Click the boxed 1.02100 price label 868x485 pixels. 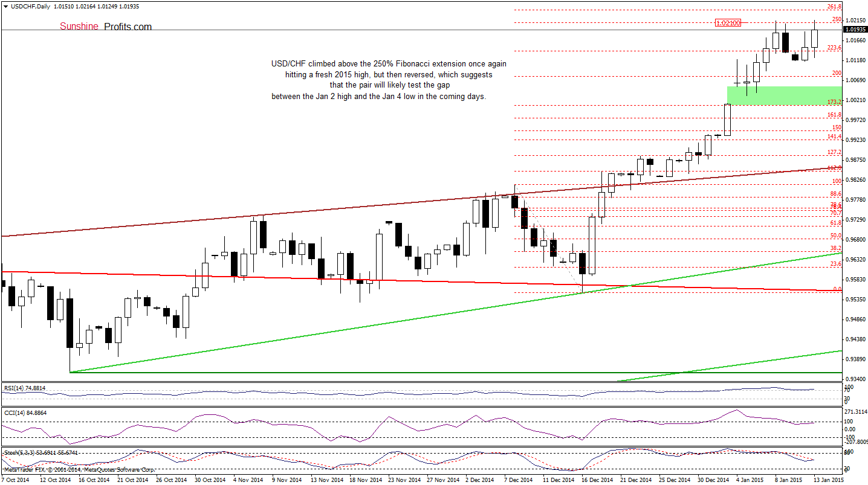coord(727,23)
